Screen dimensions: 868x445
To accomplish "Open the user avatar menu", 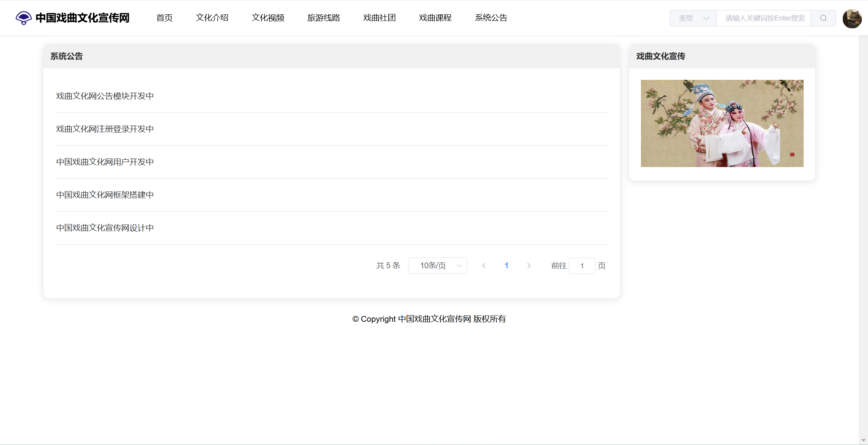I will [852, 18].
